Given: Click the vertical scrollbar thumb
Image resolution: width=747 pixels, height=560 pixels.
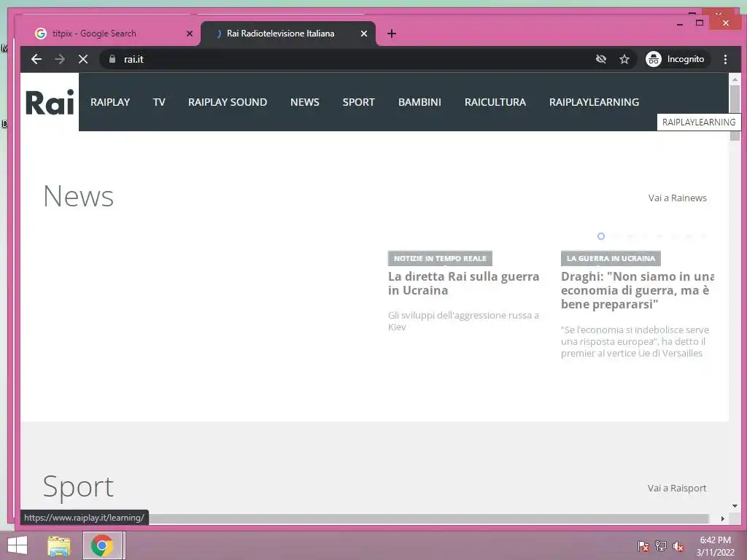Looking at the screenshot, I should 735,112.
